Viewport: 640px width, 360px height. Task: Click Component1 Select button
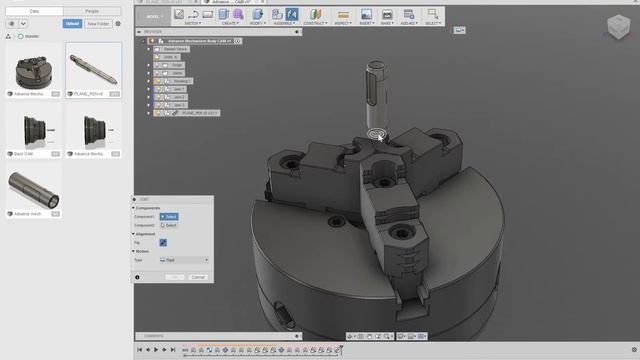[x=169, y=216]
